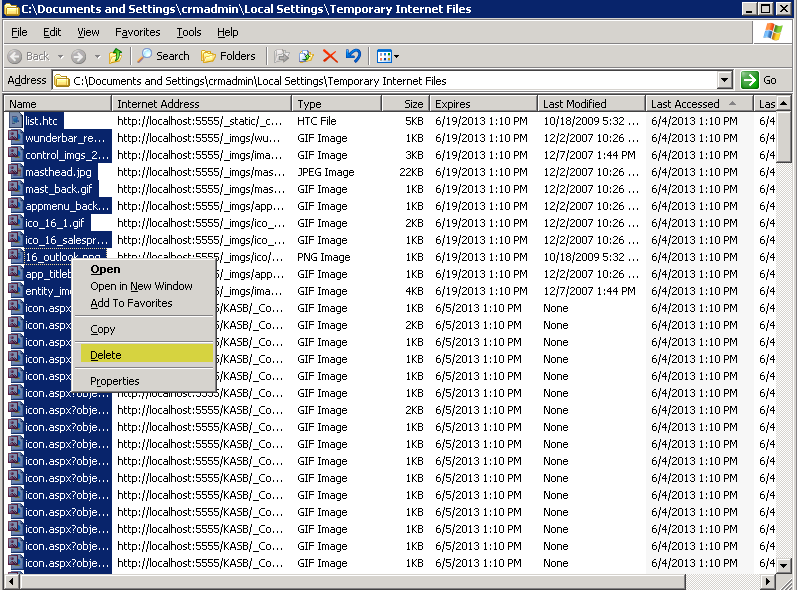This screenshot has width=797, height=590.
Task: Click the red X Delete toolbar icon
Action: click(330, 56)
